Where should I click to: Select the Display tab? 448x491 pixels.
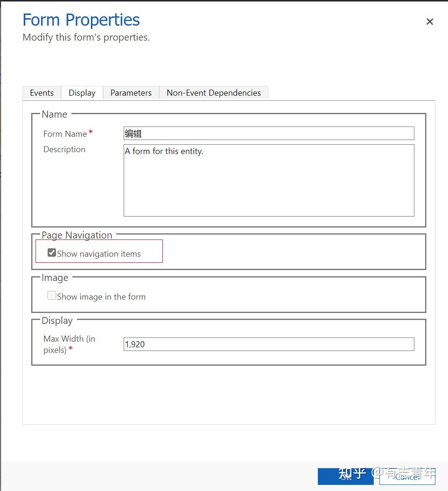(x=82, y=93)
